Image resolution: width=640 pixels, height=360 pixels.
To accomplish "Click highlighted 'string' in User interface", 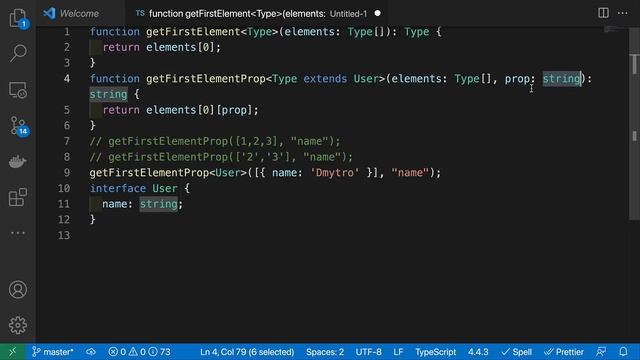I will (x=158, y=204).
